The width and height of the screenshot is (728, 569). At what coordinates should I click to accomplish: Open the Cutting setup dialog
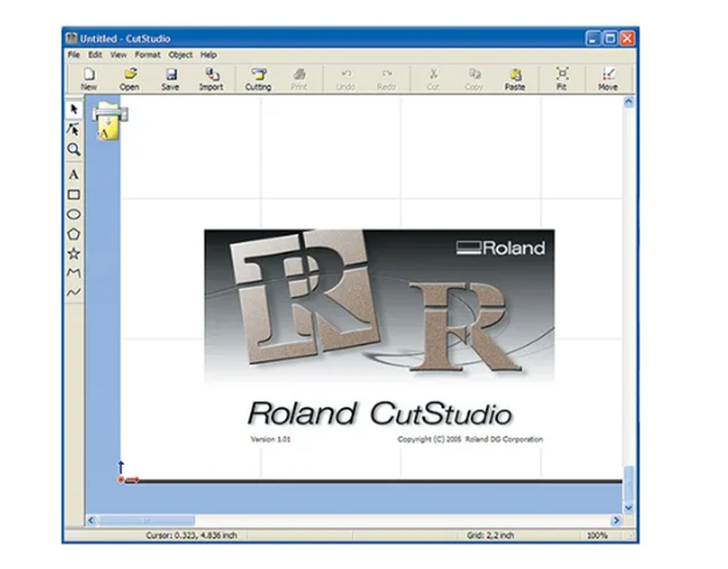click(258, 77)
